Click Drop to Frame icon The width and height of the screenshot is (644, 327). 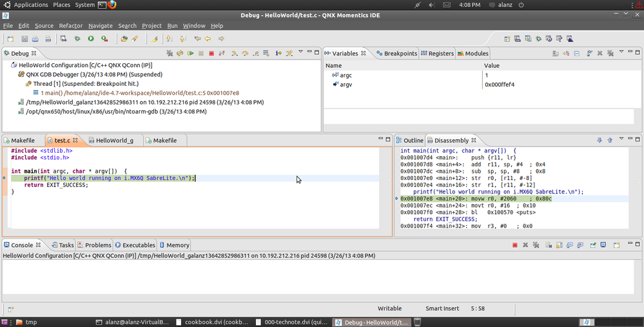tap(266, 54)
